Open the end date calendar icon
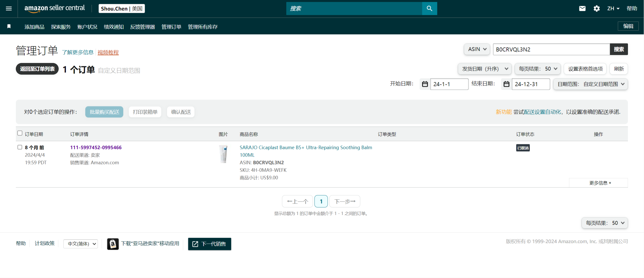The width and height of the screenshot is (644, 278). click(x=506, y=84)
